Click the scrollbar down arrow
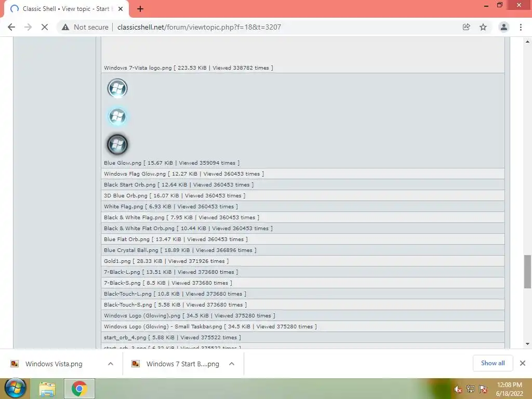The height and width of the screenshot is (399, 532). [527, 344]
